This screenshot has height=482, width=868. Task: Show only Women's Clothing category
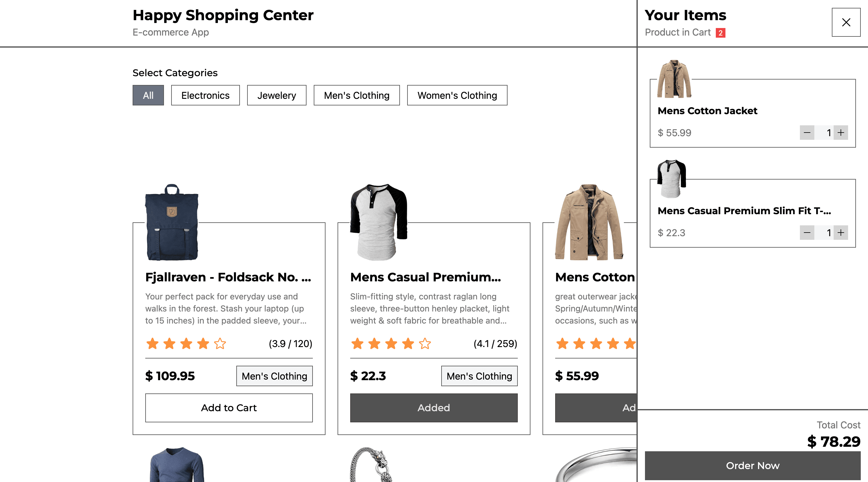coord(457,95)
